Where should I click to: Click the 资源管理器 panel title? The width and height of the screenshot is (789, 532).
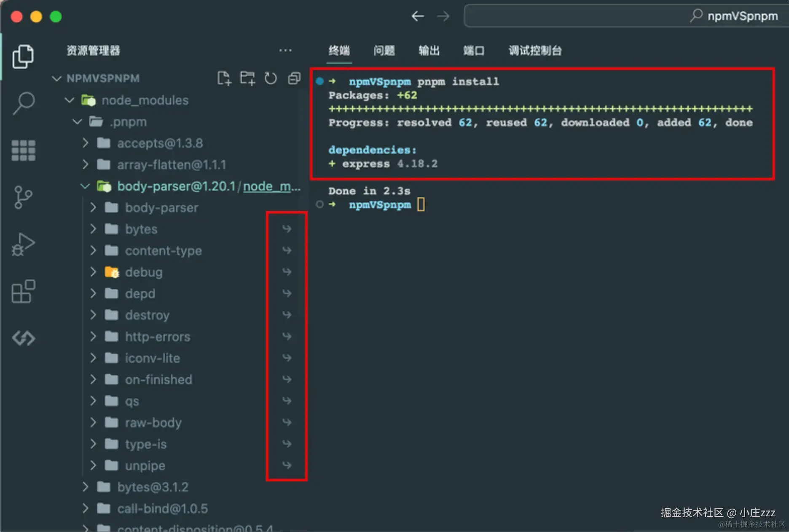point(93,51)
